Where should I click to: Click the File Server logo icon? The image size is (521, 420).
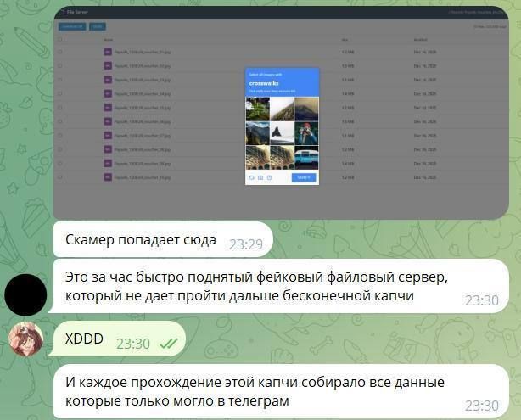61,12
